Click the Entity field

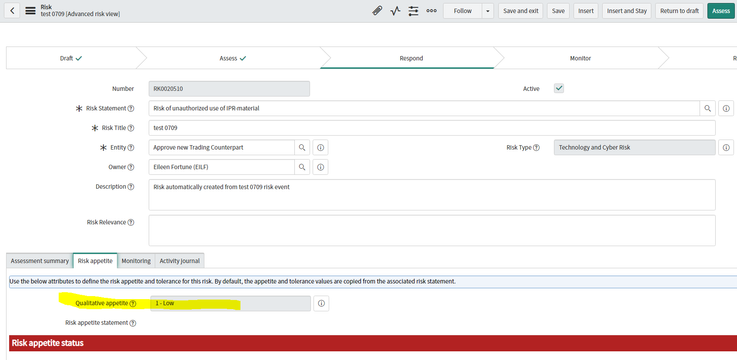pos(222,148)
